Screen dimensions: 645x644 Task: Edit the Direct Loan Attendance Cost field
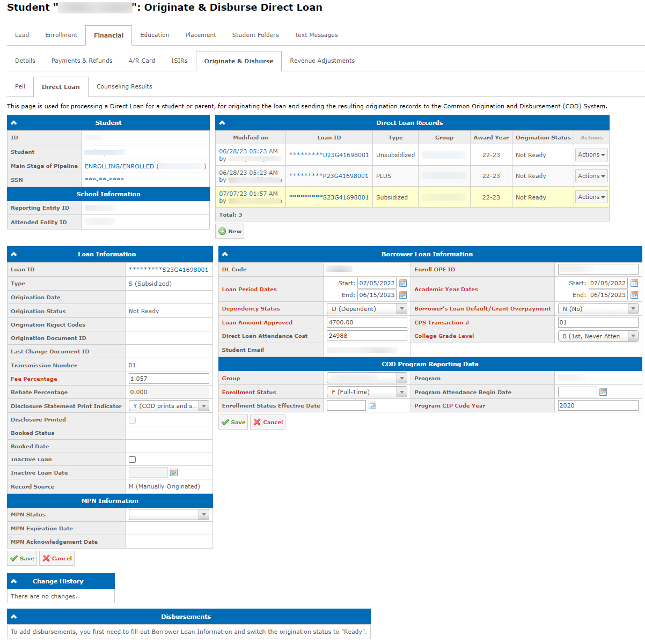[367, 336]
